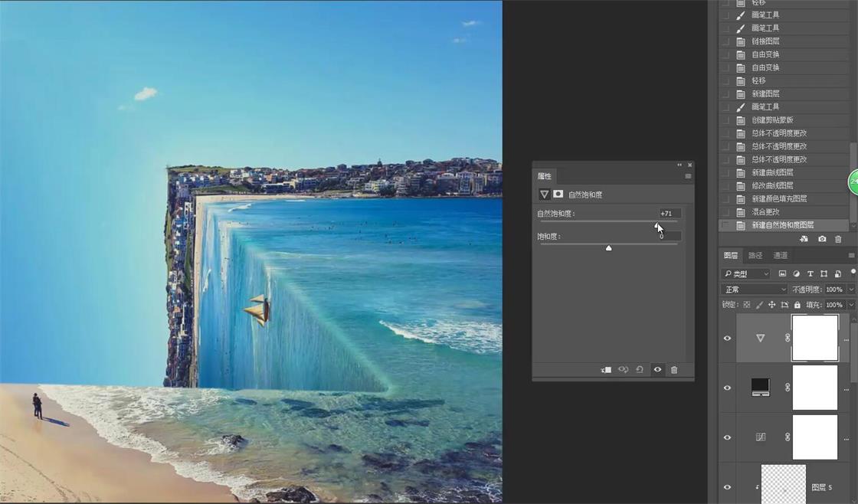Open the blend mode 正常 dropdown
This screenshot has height=504, width=858.
(x=755, y=290)
